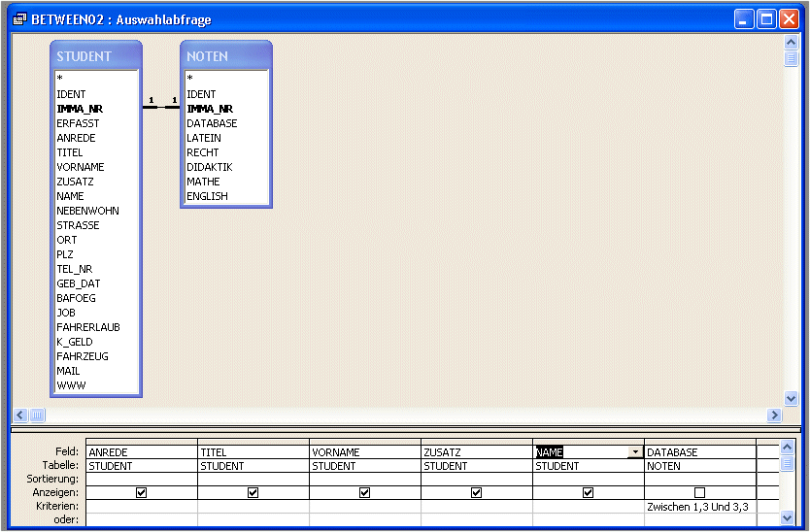Select DIDAKTIK field in NOTEN table
The image size is (810, 532).
point(210,167)
